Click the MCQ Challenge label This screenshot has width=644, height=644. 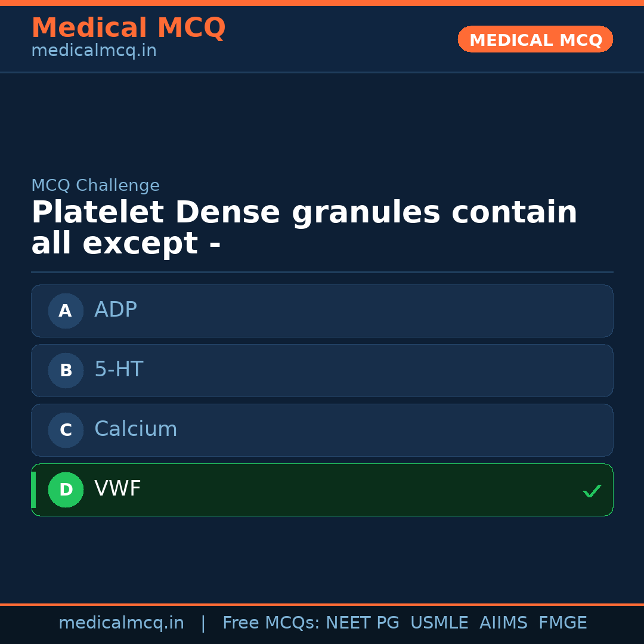click(95, 185)
